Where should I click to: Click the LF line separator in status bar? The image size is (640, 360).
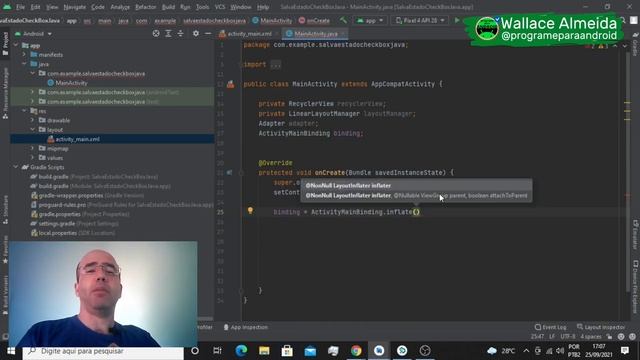coord(552,337)
